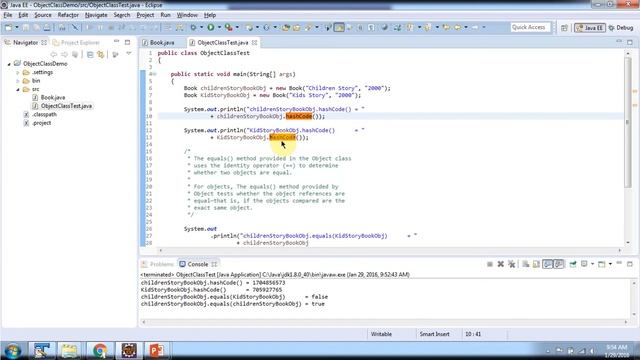Click Remove Launch X icon in Console
This screenshot has height=360, width=640.
coord(500,264)
